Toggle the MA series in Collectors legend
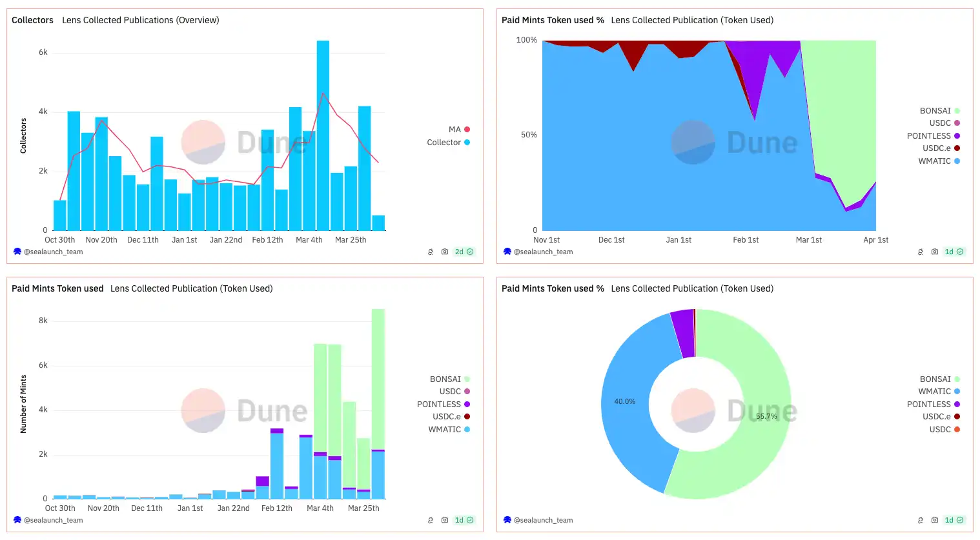The height and width of the screenshot is (540, 980). 459,130
